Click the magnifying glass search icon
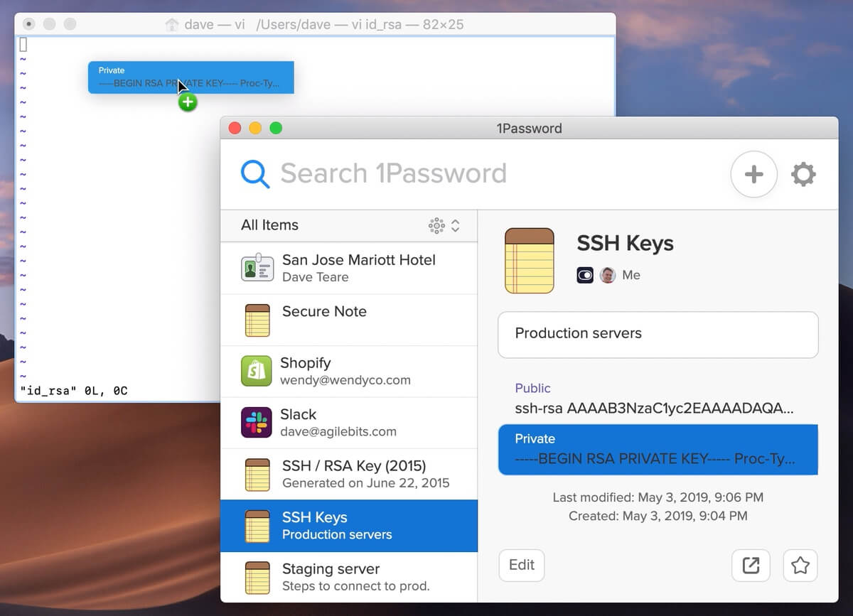Screen dimensions: 853x616 (x=254, y=173)
